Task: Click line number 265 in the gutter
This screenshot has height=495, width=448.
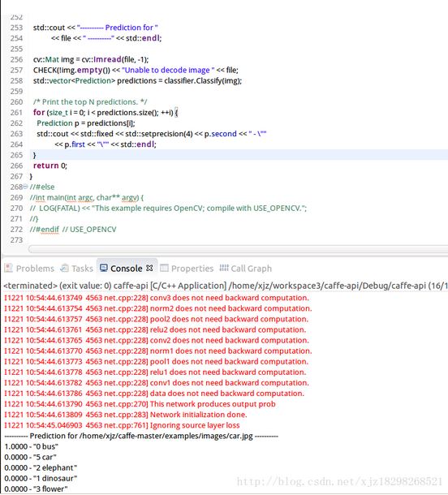Action: [16, 155]
